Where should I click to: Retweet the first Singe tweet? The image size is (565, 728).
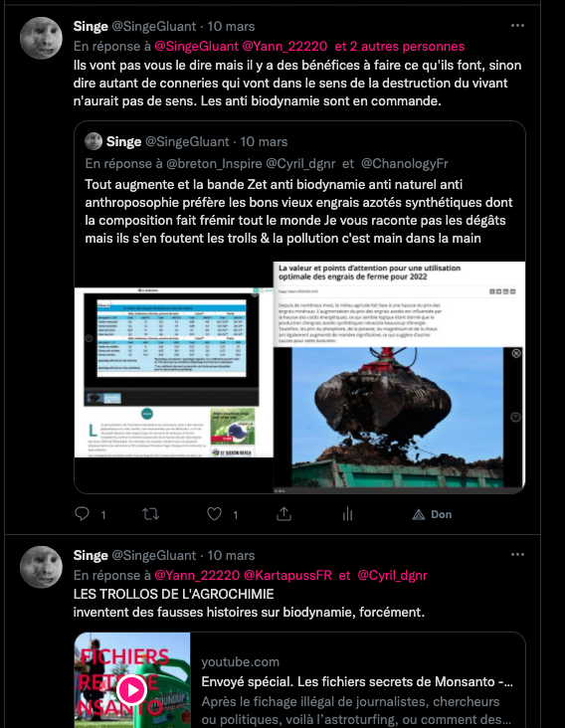point(151,513)
